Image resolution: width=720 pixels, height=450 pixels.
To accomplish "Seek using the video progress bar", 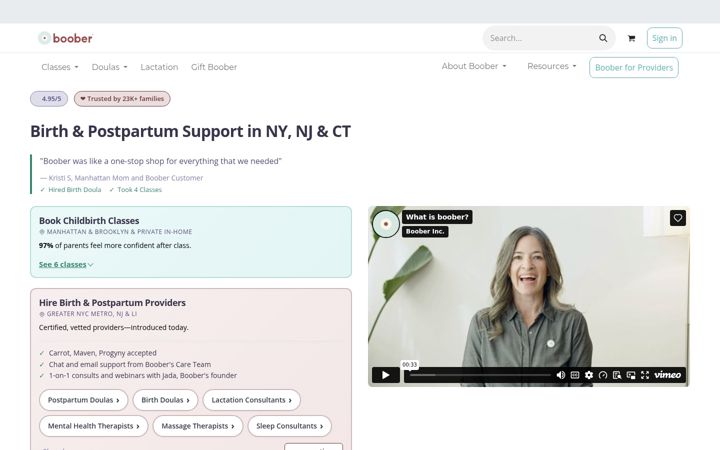I will (480, 375).
